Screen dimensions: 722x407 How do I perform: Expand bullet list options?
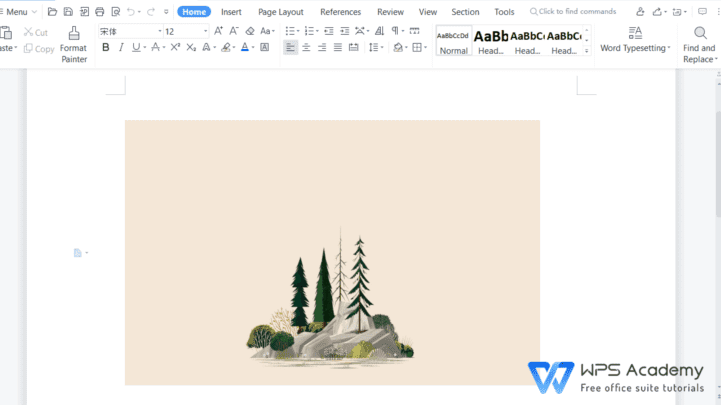[298, 31]
